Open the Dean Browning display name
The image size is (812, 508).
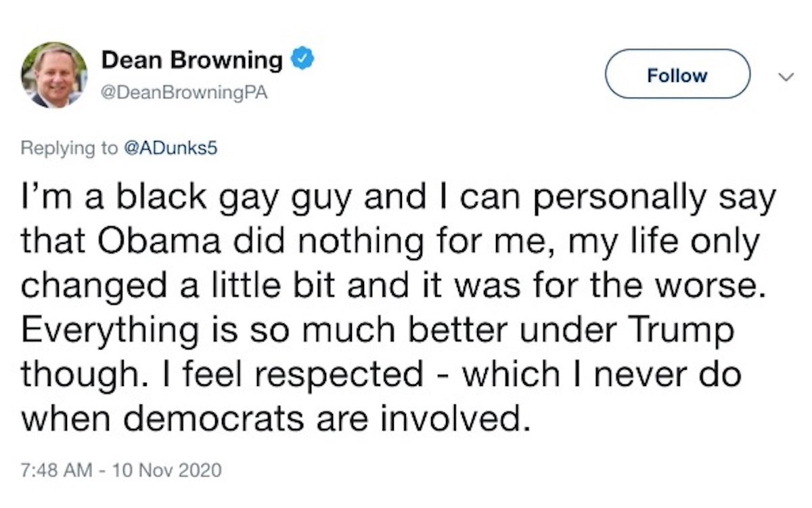(x=191, y=61)
